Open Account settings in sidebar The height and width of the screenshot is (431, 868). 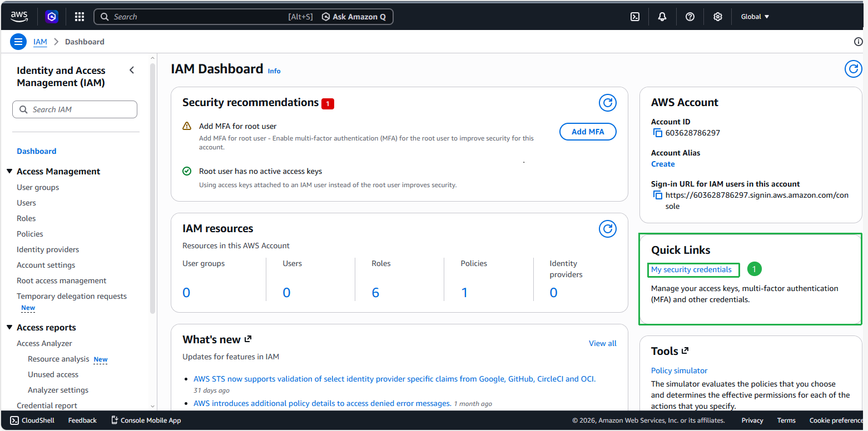(x=46, y=265)
